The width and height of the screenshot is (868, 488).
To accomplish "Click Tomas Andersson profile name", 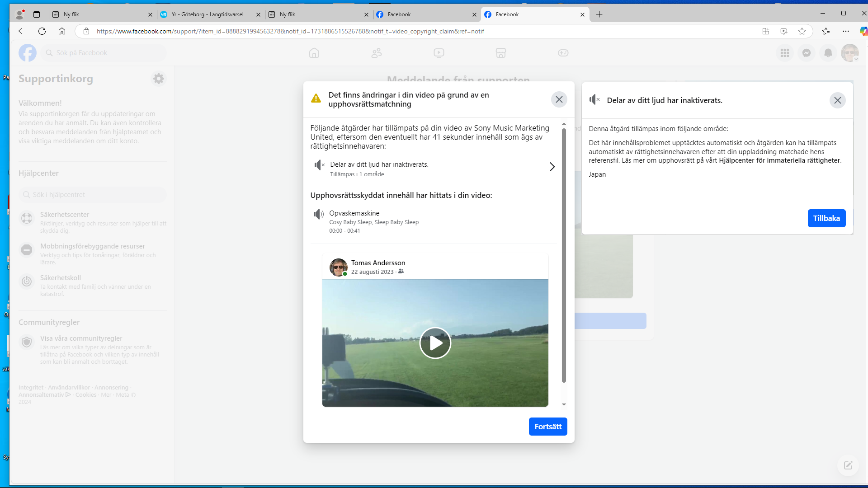I will [378, 263].
